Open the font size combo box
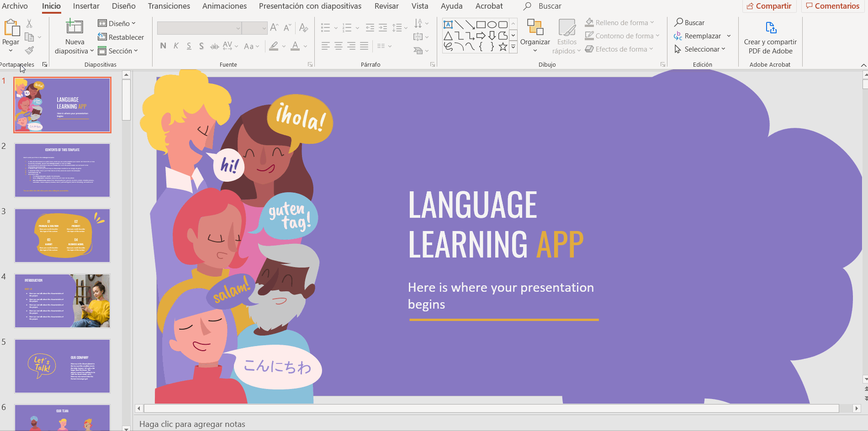868x431 pixels. coord(254,28)
